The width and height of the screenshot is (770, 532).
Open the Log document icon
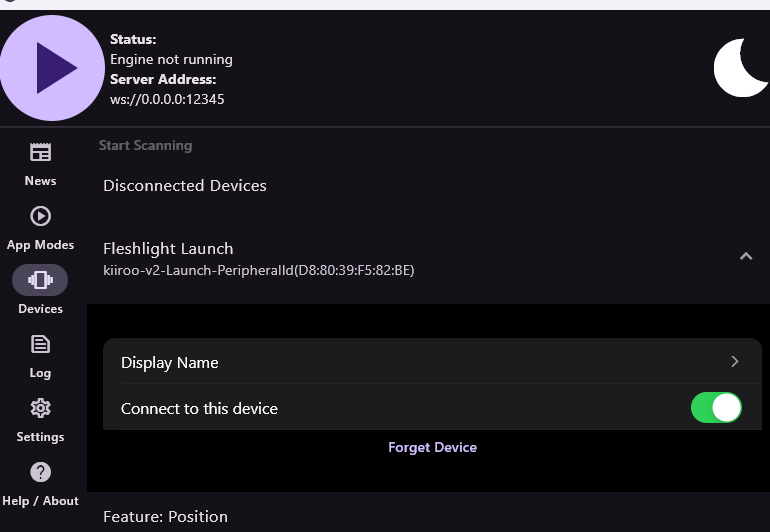tap(40, 344)
